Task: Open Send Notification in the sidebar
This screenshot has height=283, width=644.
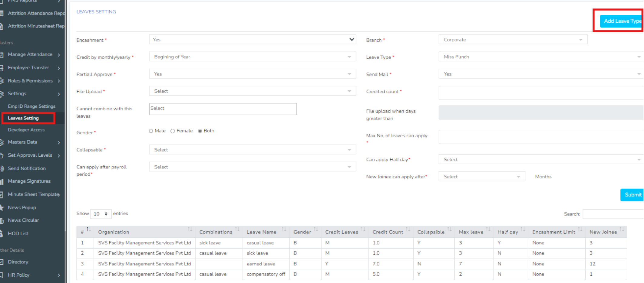Action: pyautogui.click(x=27, y=168)
